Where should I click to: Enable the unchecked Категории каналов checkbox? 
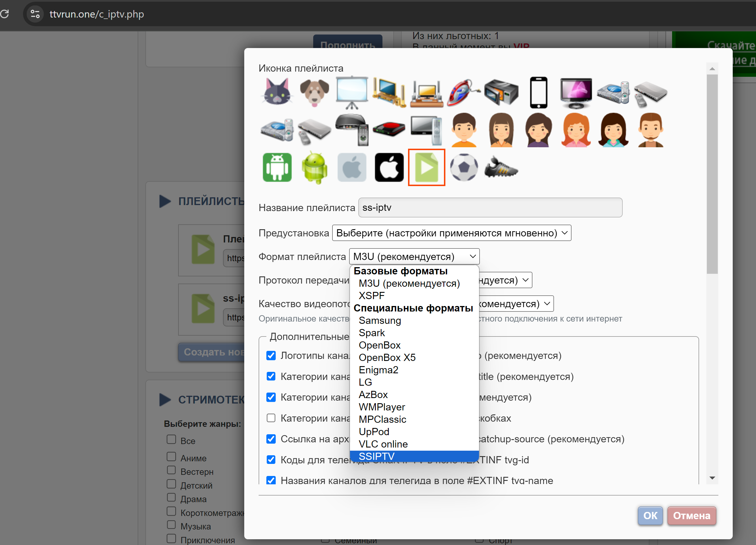click(x=271, y=418)
